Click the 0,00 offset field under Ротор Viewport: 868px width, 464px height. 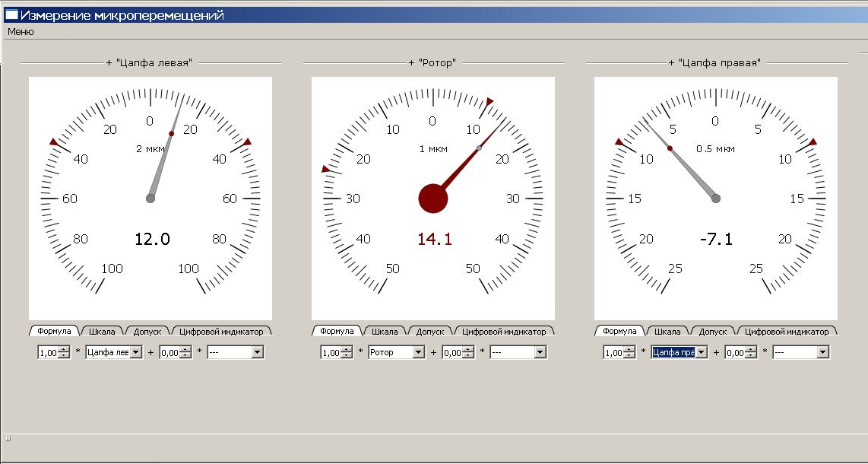452,352
